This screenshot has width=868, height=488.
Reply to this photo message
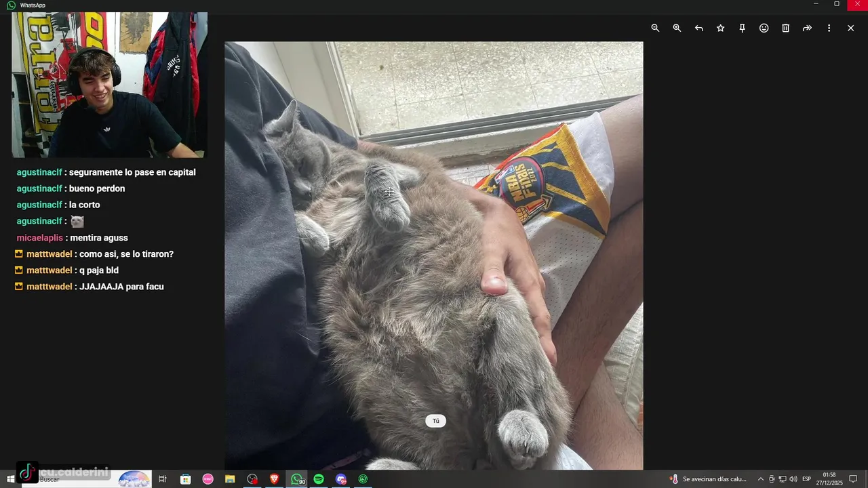(x=698, y=28)
